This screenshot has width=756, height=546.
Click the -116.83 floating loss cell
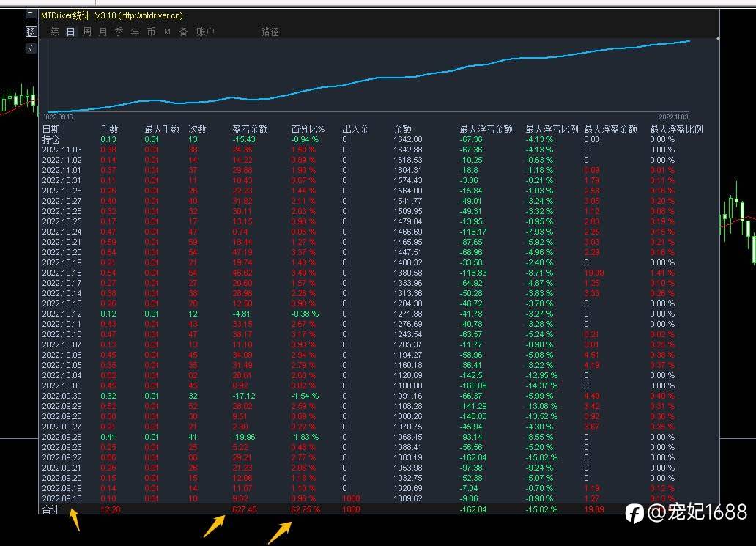[473, 273]
